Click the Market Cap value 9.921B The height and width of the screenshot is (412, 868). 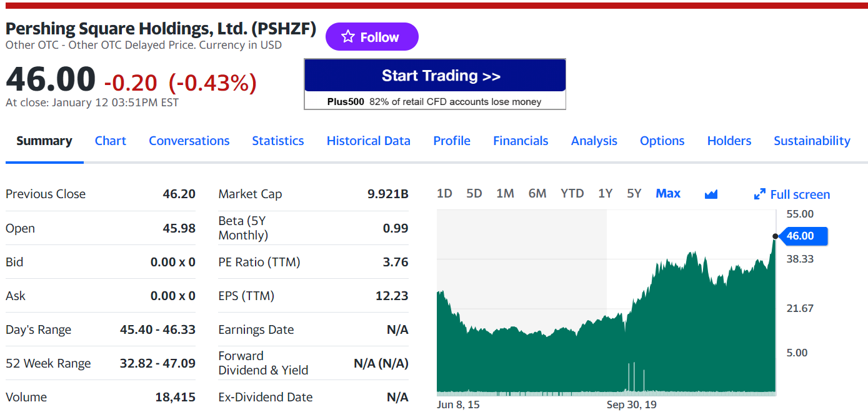point(387,194)
